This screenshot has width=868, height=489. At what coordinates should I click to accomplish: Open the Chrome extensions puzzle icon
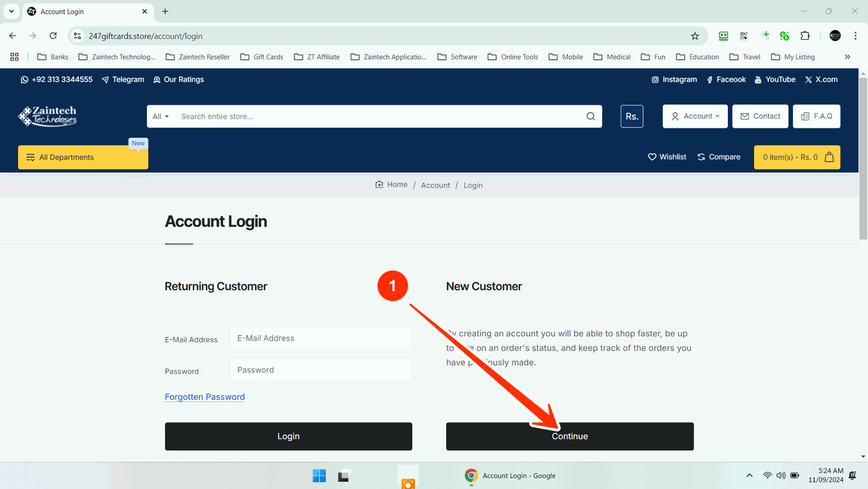[805, 36]
